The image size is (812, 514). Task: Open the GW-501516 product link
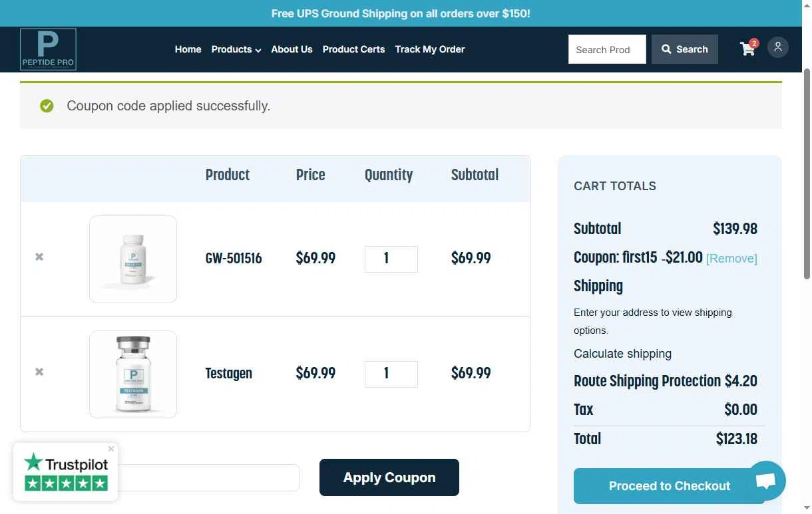(234, 258)
